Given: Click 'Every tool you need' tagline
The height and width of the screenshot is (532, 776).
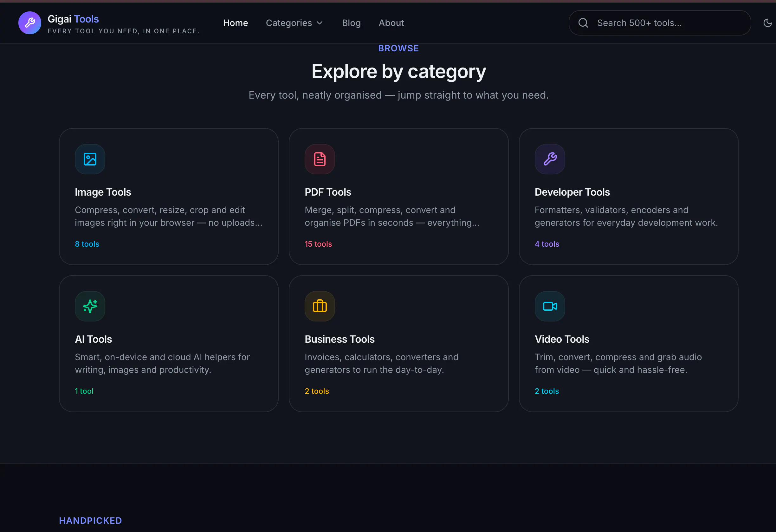Looking at the screenshot, I should click(x=124, y=31).
